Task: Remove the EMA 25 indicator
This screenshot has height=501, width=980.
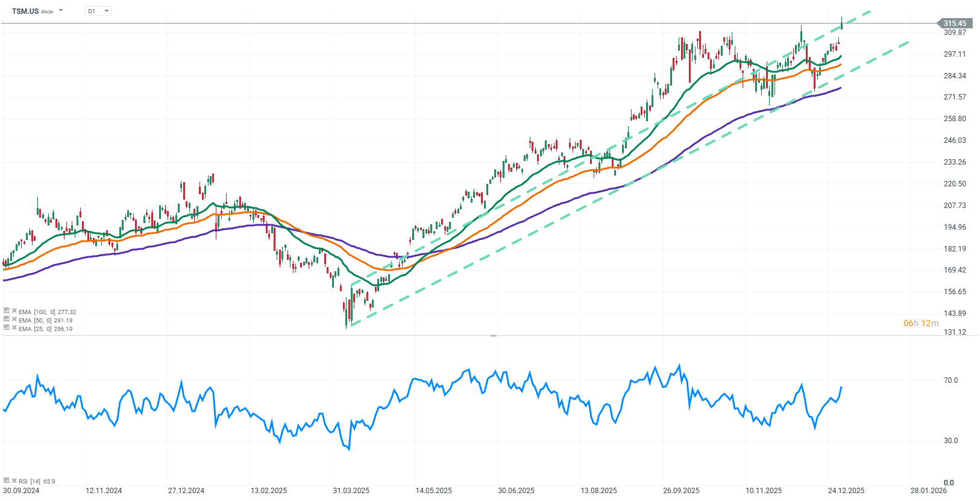Action: [14, 328]
